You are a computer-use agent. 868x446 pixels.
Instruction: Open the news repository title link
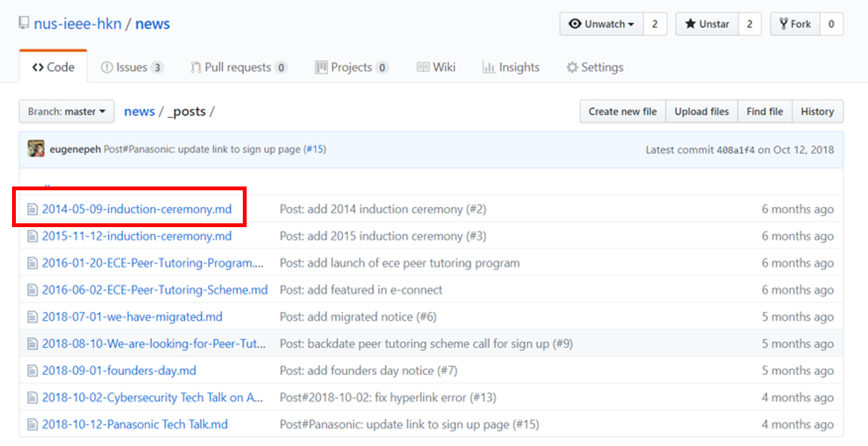[153, 24]
